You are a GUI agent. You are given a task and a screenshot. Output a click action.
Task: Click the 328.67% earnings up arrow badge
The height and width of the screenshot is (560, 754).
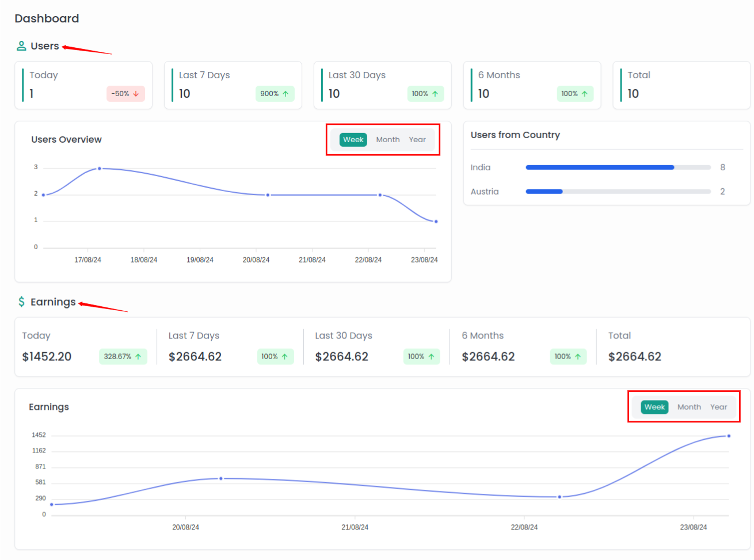point(123,357)
